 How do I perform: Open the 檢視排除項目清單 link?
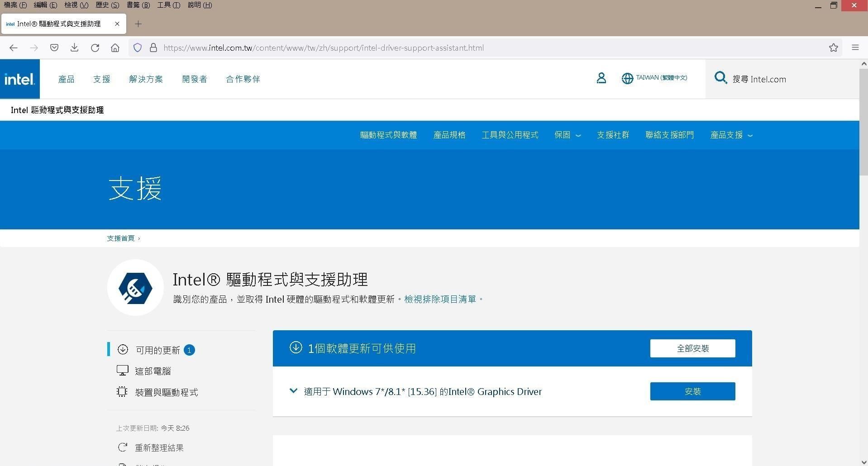pos(440,299)
